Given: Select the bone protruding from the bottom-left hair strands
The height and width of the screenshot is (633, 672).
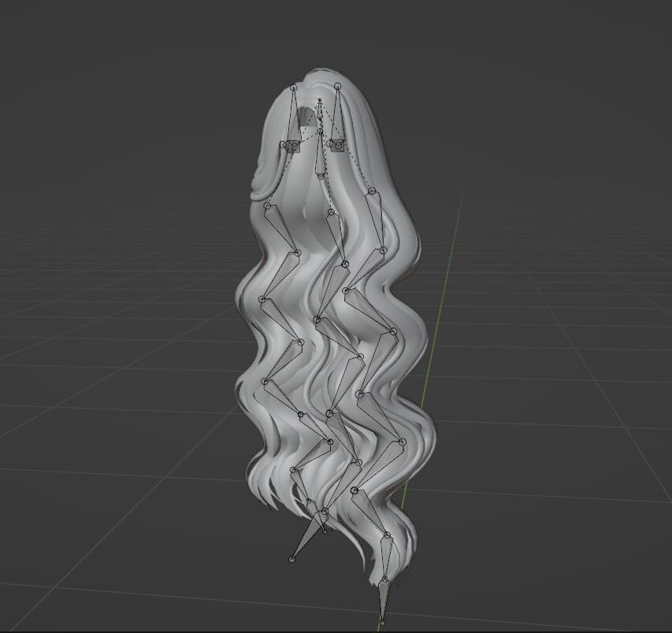Looking at the screenshot, I should tap(307, 536).
